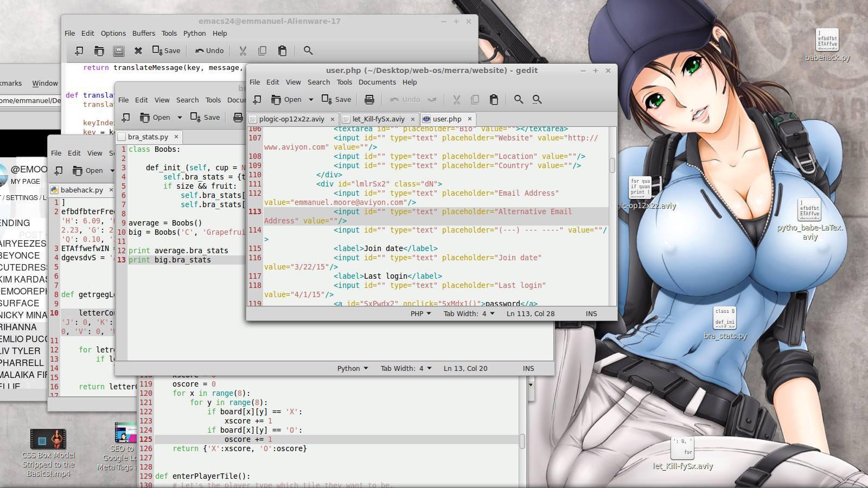Click Copy icon in user.php gedit toolbar
The width and height of the screenshot is (868, 488).
475,100
